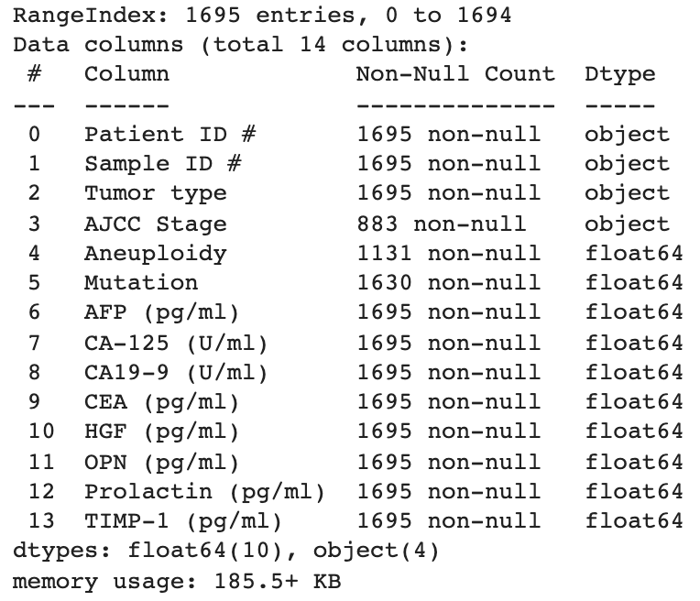Click the 'Data columns (total 14 columns)' line

click(240, 45)
